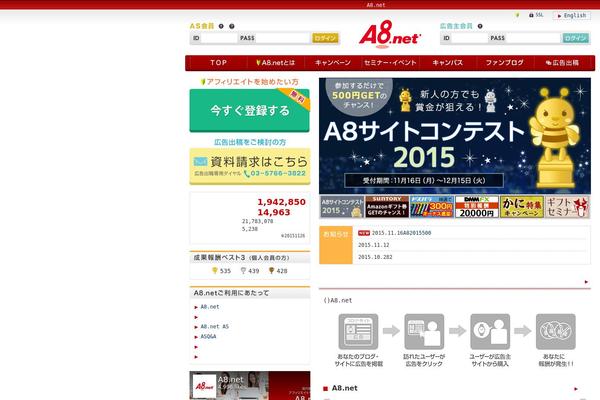Click the A8サイトコンテスト 2015 main banner
The image size is (600, 400).
[455, 136]
